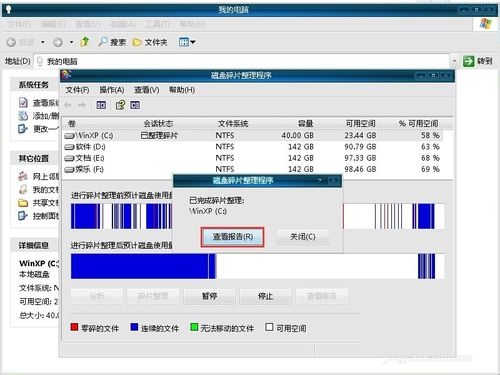Click the show/hide console tree icon
500x375 pixels.
(x=101, y=105)
